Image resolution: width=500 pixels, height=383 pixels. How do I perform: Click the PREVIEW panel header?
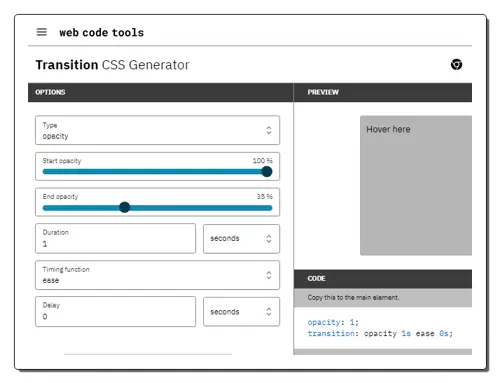[x=383, y=92]
